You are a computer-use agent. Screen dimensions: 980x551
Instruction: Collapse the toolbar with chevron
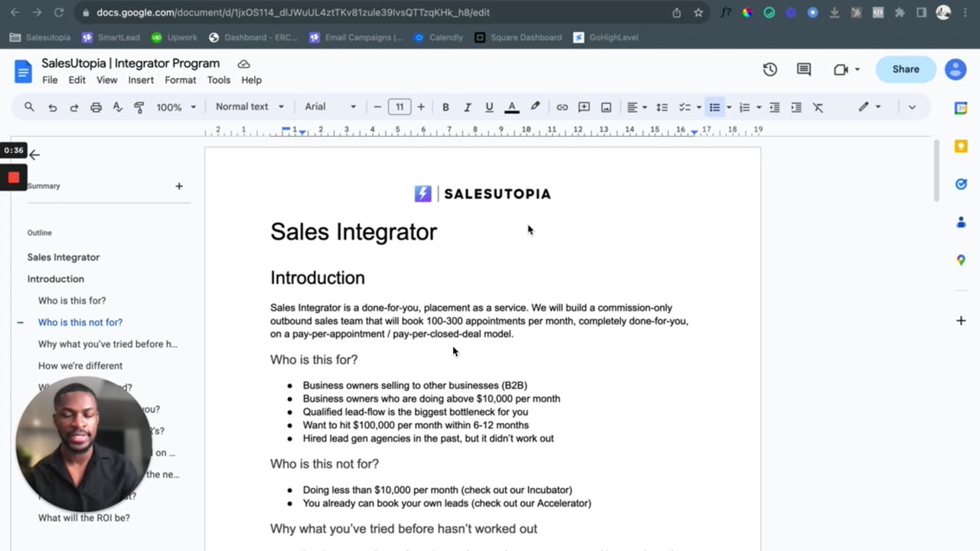pos(912,107)
